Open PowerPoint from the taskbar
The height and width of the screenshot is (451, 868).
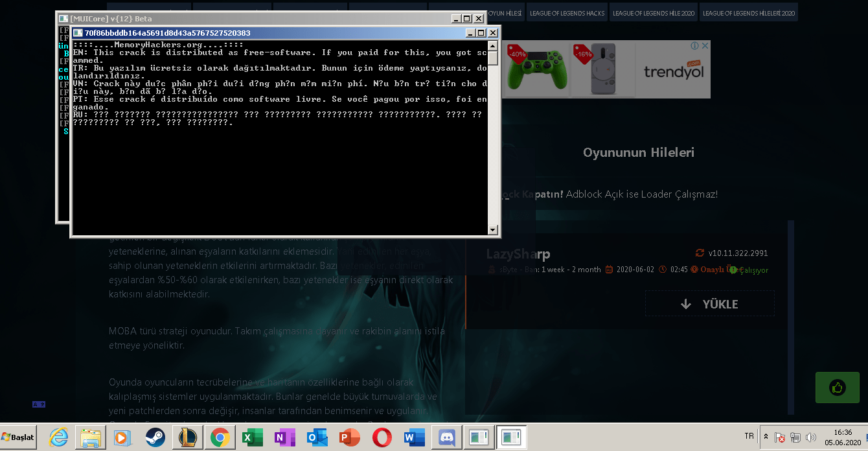pos(348,438)
